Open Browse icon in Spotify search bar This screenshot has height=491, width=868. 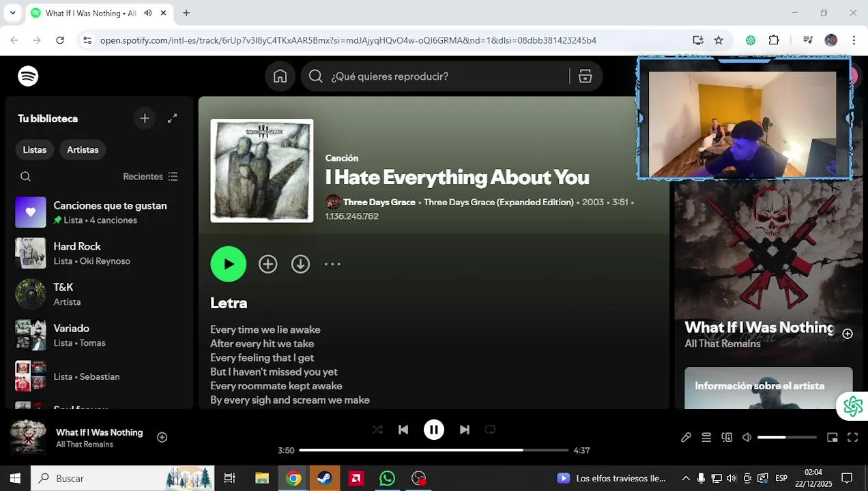pos(585,76)
